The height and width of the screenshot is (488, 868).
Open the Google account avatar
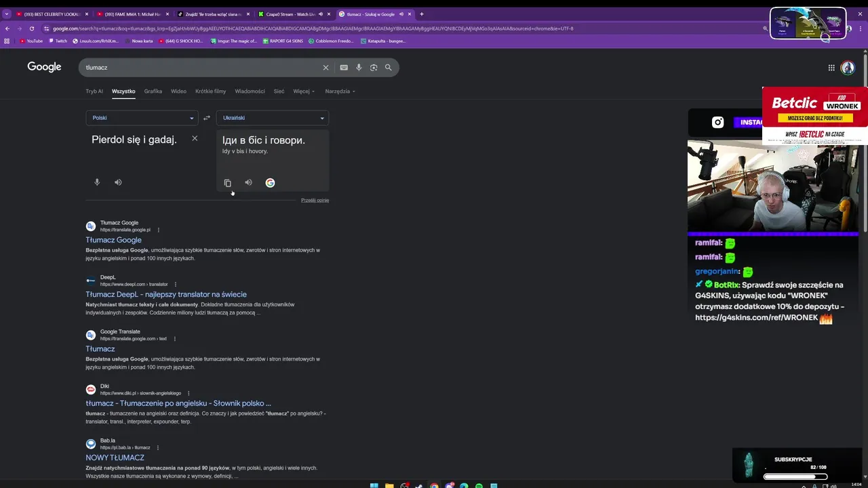point(848,67)
